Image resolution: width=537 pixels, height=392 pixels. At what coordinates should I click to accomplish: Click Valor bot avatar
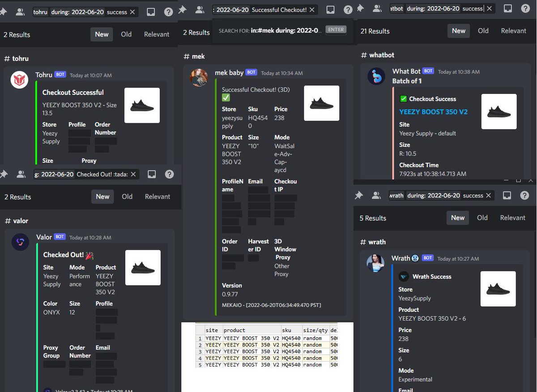pos(21,242)
